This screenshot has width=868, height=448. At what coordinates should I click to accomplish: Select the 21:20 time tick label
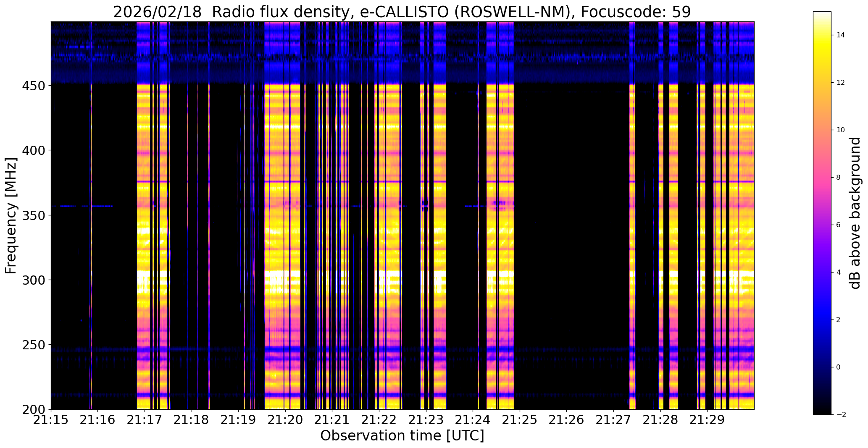coord(285,420)
